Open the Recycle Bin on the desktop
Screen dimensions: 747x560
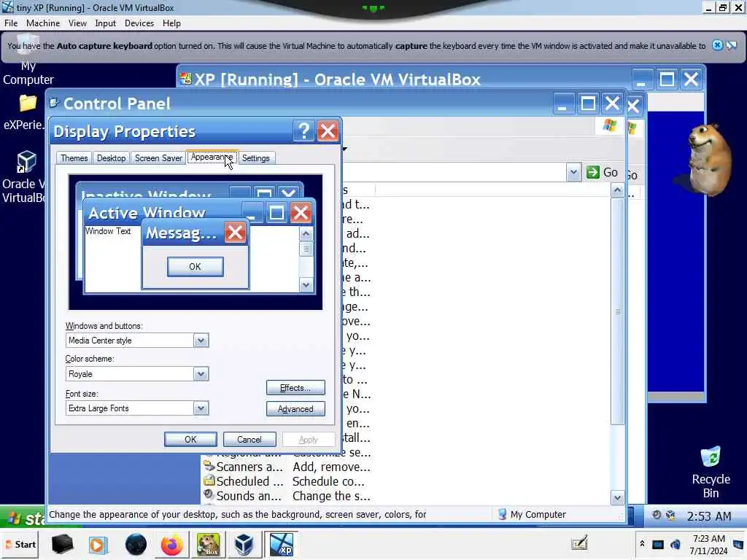pos(711,472)
